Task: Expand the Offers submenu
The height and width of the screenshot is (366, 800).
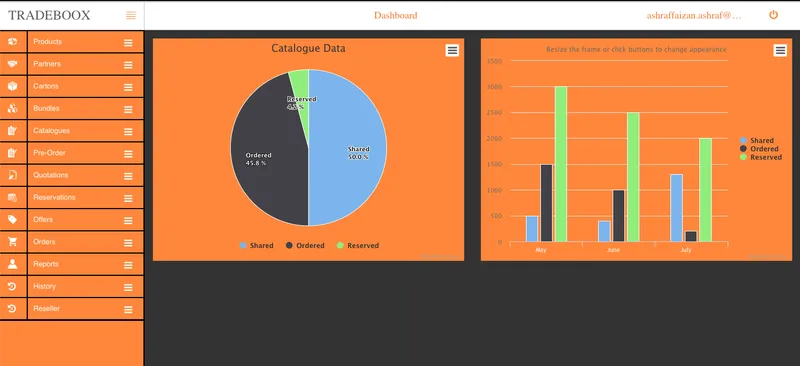Action: tap(128, 221)
